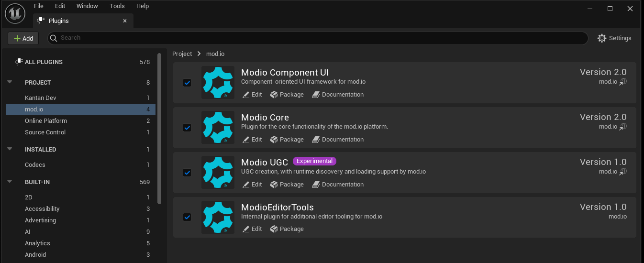Select the AI category

pos(80,232)
